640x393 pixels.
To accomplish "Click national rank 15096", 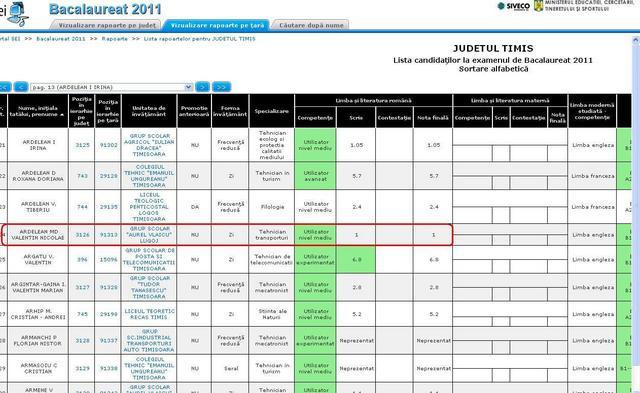I will pos(109,260).
